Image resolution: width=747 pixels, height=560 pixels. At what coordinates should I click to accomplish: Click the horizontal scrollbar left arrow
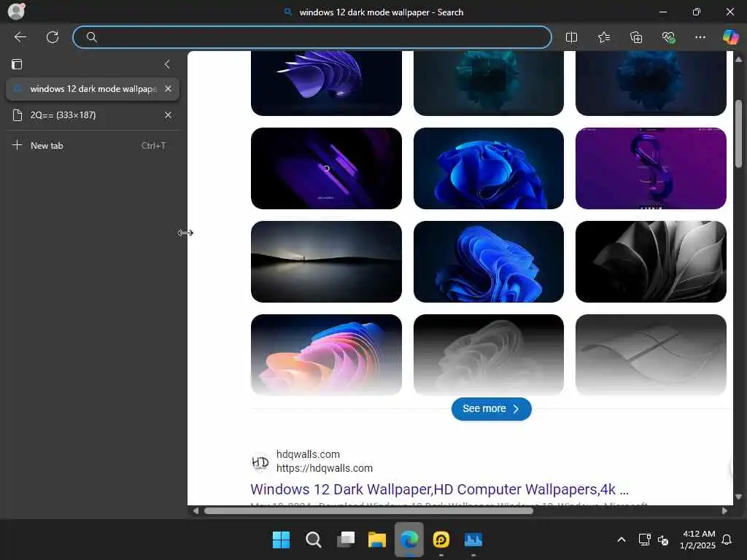(x=196, y=511)
